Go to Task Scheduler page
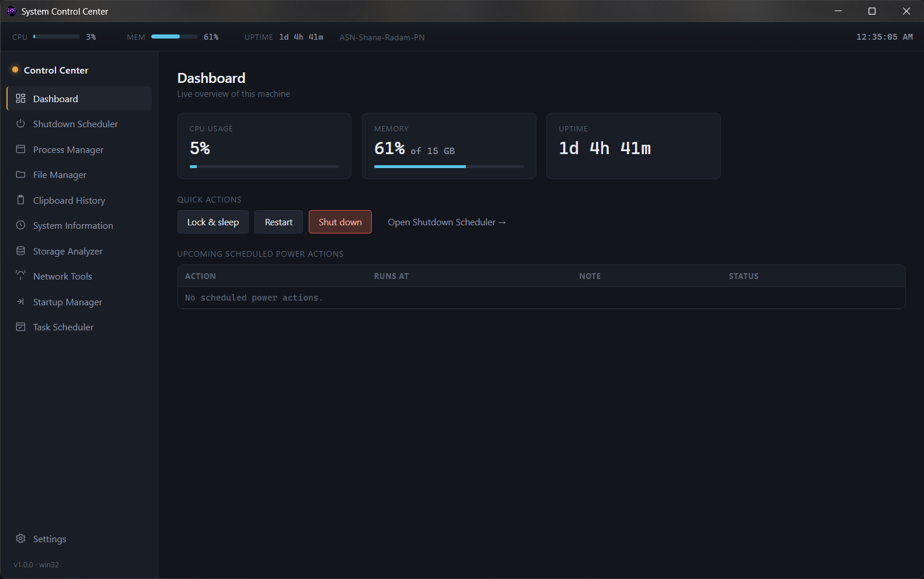The width and height of the screenshot is (924, 579). point(79,327)
